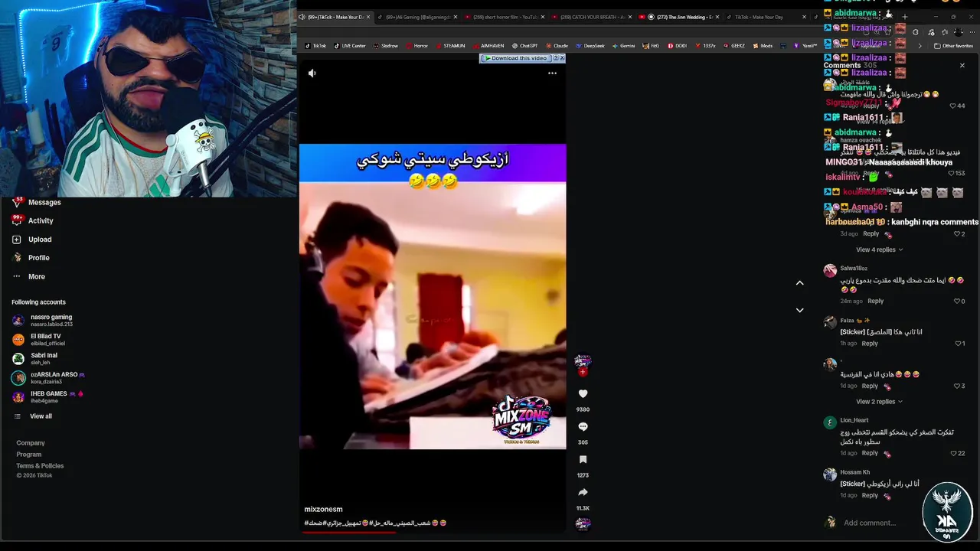Open the Skidrow bookmark
The image size is (980, 551).
(x=386, y=46)
